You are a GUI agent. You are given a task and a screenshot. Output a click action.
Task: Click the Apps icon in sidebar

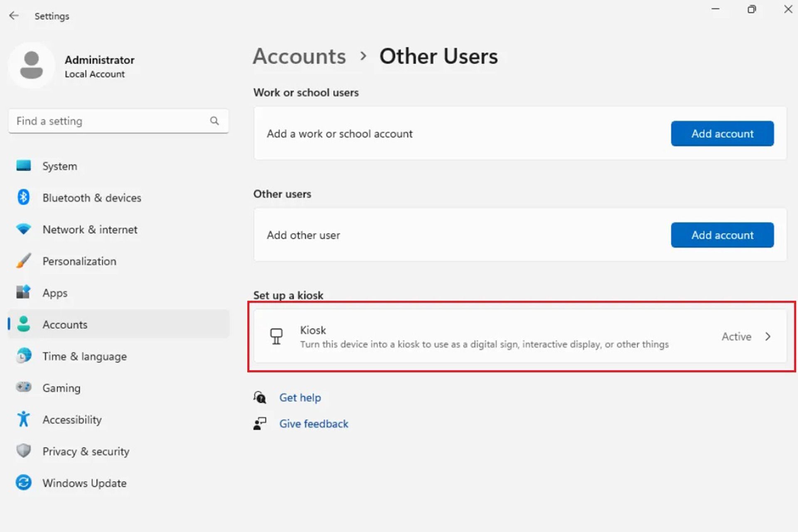[23, 292]
